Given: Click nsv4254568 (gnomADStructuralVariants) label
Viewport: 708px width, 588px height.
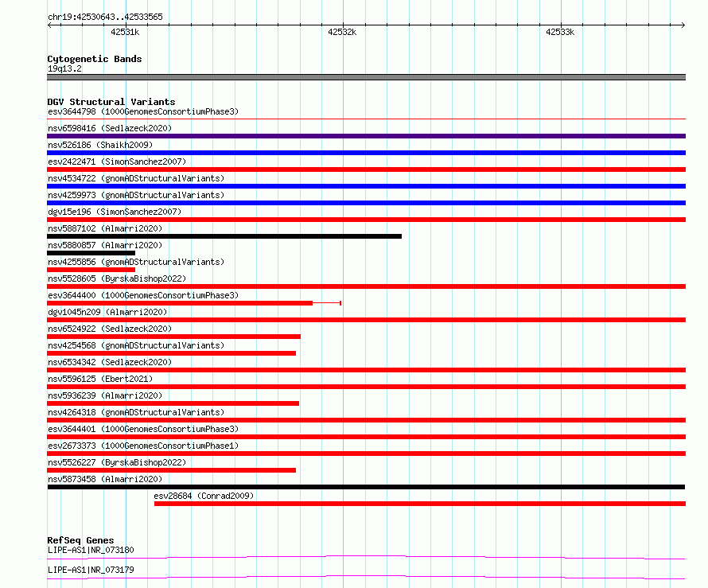Looking at the screenshot, I should pos(136,345).
